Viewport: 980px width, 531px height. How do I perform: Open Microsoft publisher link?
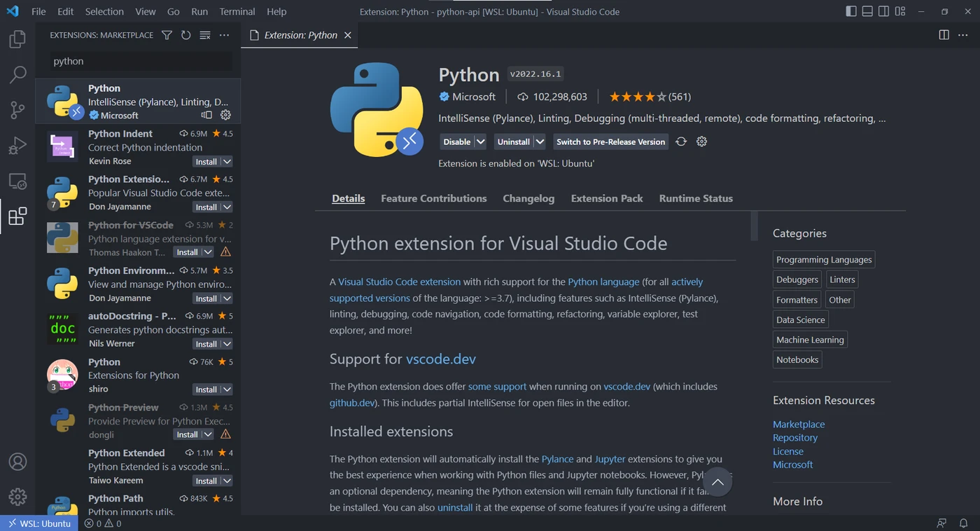(x=792, y=464)
